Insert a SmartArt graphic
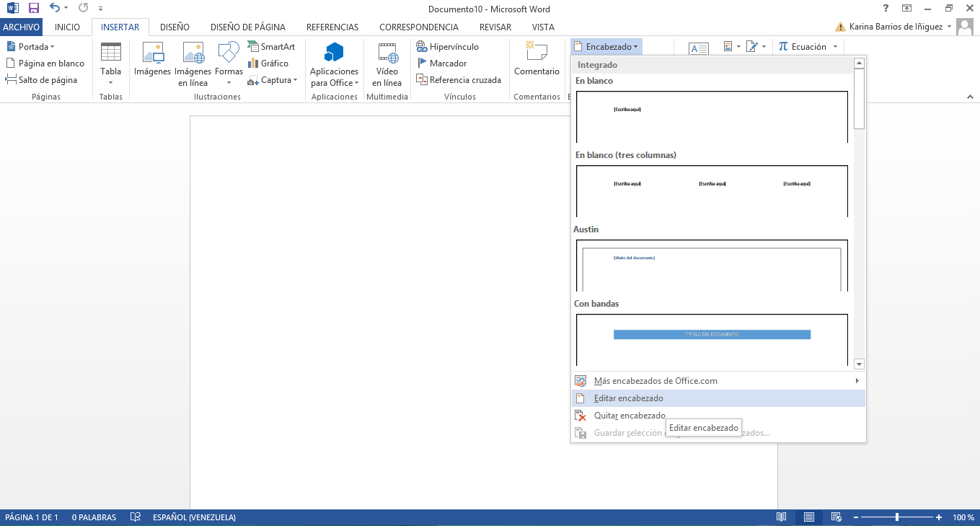 [x=271, y=46]
